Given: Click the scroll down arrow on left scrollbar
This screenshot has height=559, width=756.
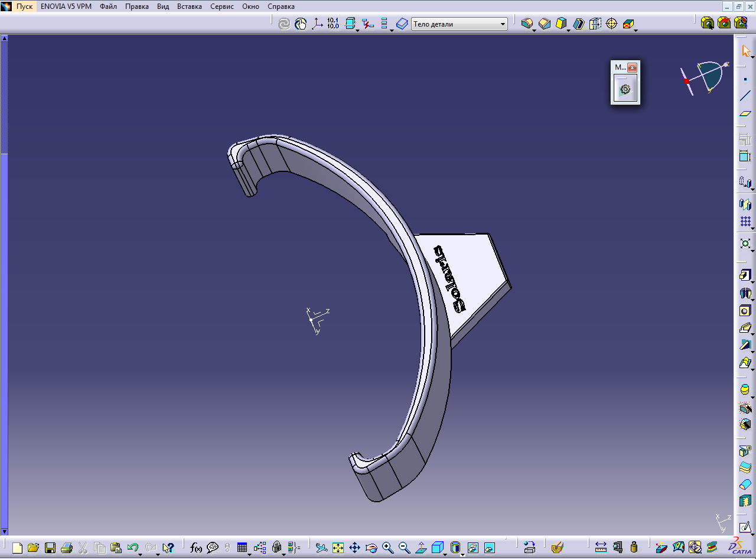Looking at the screenshot, I should click(x=4, y=532).
